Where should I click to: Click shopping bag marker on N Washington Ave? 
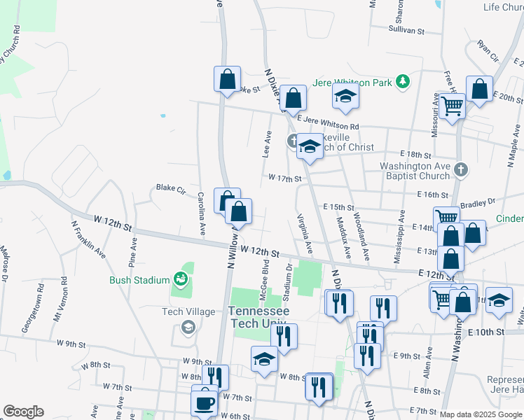coord(463,303)
